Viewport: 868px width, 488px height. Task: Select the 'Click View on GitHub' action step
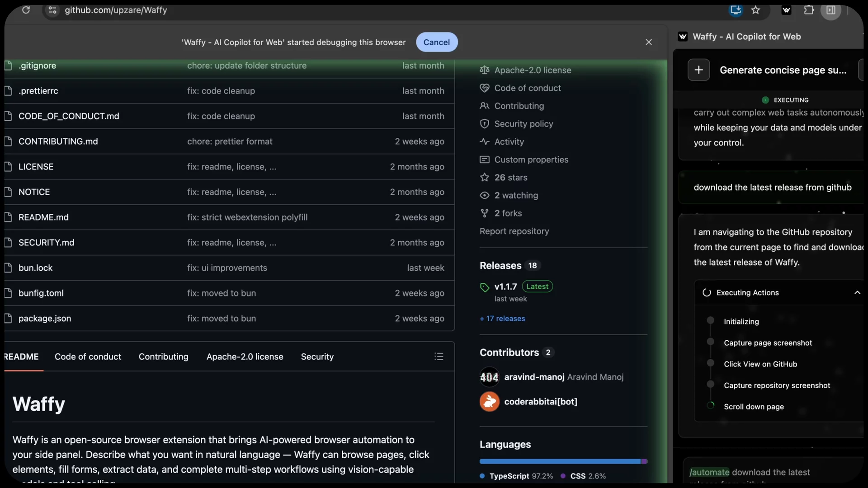[x=760, y=364]
